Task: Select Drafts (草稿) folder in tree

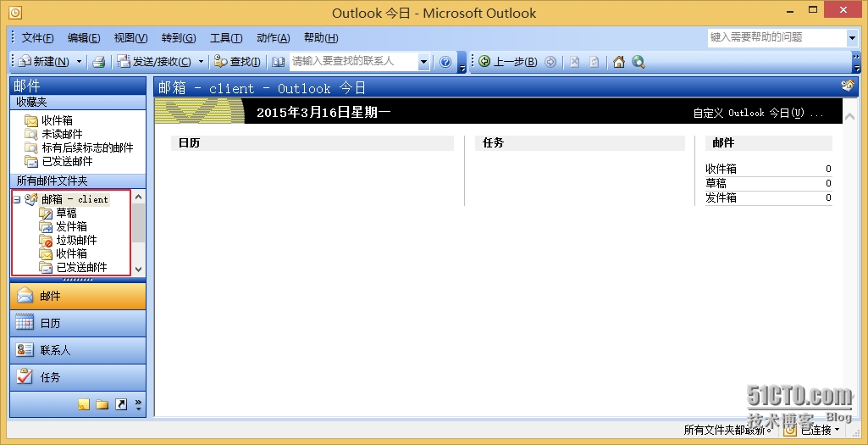Action: click(58, 213)
